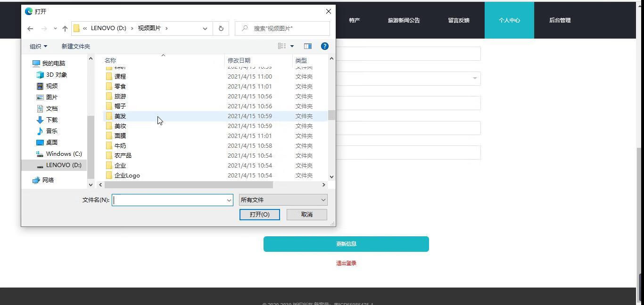Open the 组织 menu
This screenshot has height=305, width=644.
tap(38, 46)
